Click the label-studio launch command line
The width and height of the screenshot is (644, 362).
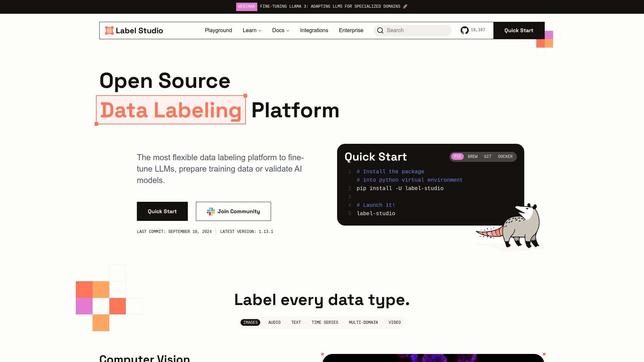coord(376,214)
